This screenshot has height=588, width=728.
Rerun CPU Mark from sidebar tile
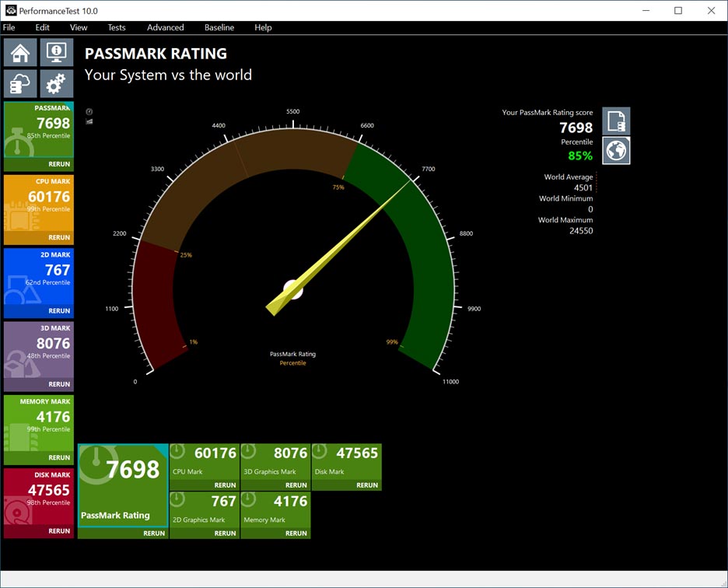[x=59, y=237]
